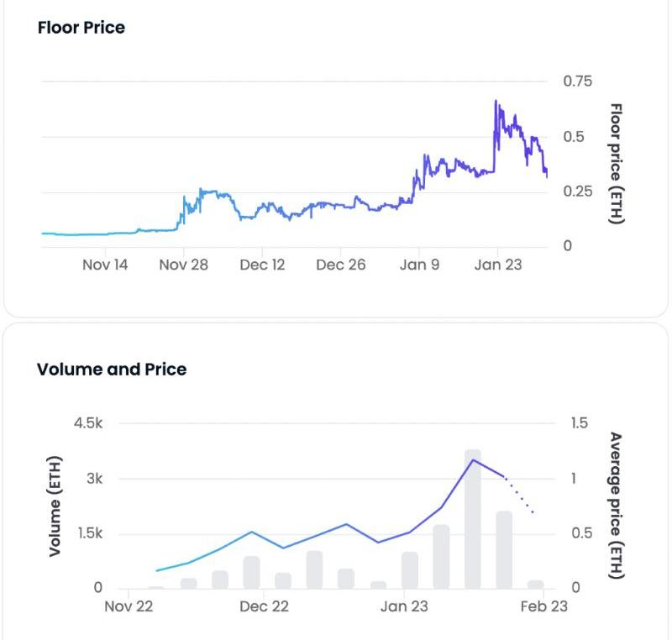Click the dotted projection line segment
The height and width of the screenshot is (640, 672).
click(x=521, y=497)
